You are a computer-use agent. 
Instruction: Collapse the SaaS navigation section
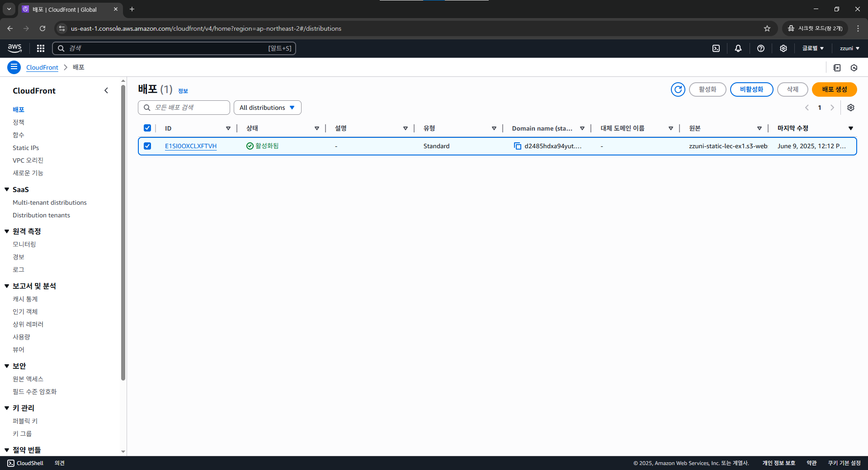tap(7, 189)
